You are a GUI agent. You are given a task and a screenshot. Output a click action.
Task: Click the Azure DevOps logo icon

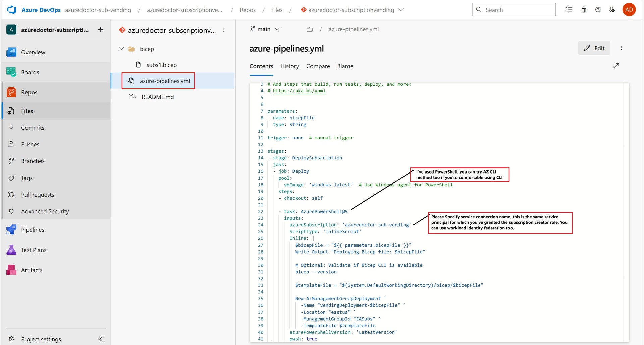click(x=12, y=10)
